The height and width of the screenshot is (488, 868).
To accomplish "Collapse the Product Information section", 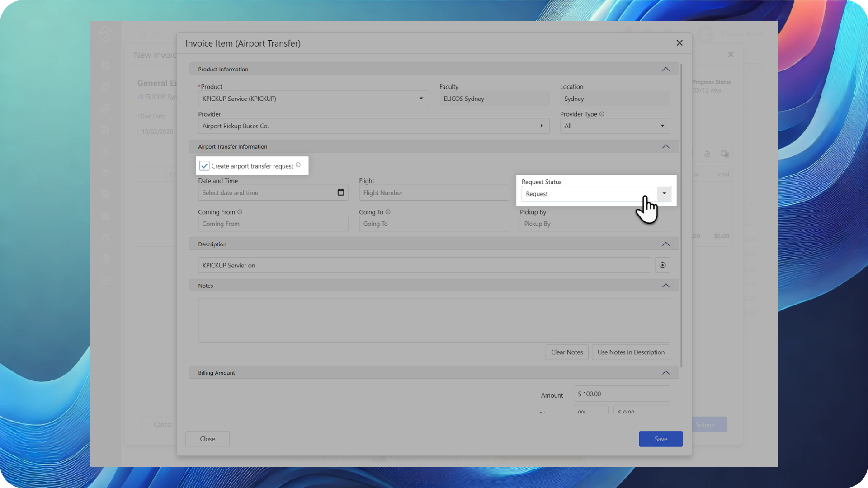I will coord(665,69).
